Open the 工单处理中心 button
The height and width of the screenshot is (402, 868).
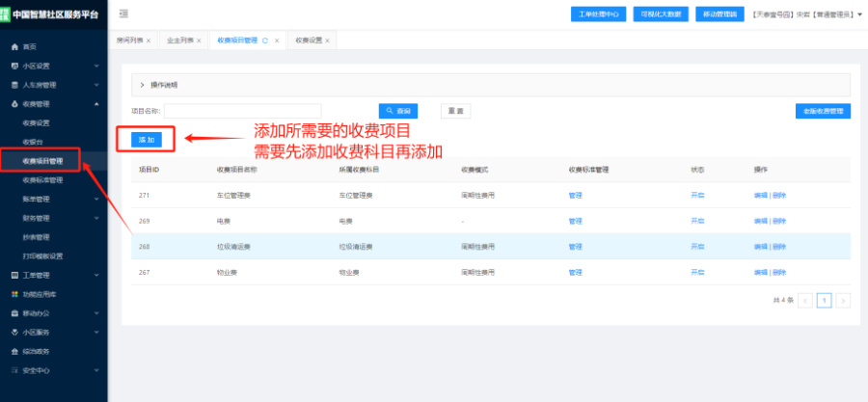[598, 14]
